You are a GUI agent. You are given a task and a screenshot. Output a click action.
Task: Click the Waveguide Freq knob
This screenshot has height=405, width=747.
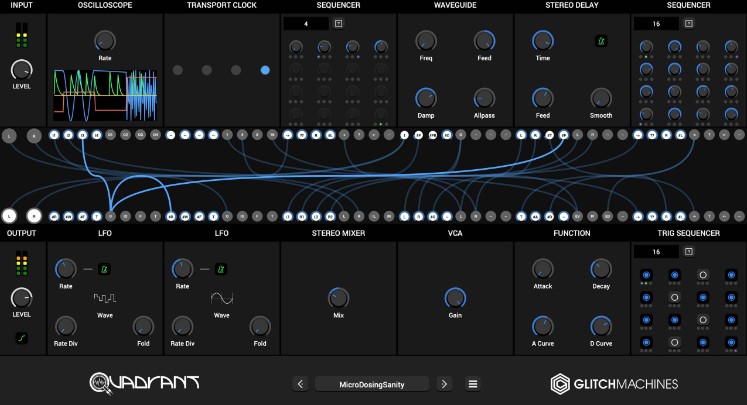point(426,41)
